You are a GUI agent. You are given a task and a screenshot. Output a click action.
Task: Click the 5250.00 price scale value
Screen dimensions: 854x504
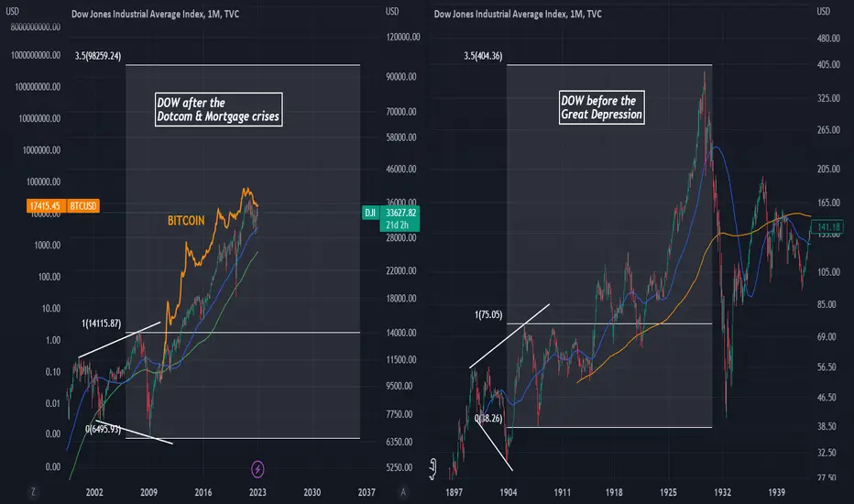[x=400, y=467]
